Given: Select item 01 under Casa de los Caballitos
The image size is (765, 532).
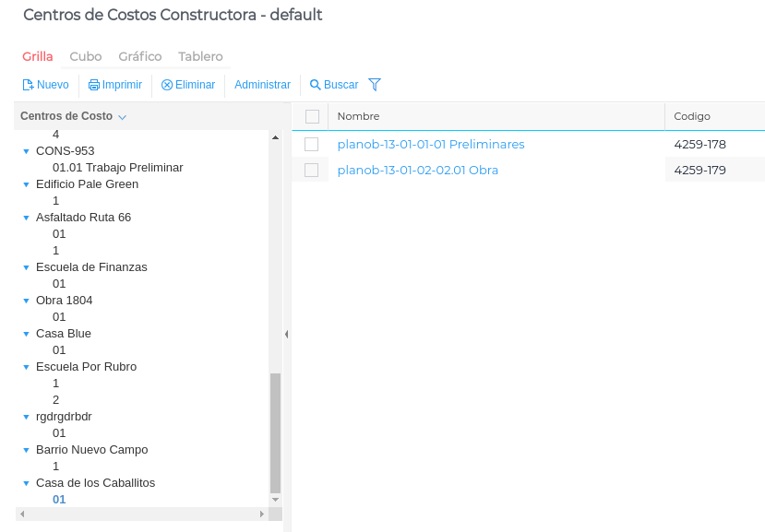Looking at the screenshot, I should (x=59, y=500).
